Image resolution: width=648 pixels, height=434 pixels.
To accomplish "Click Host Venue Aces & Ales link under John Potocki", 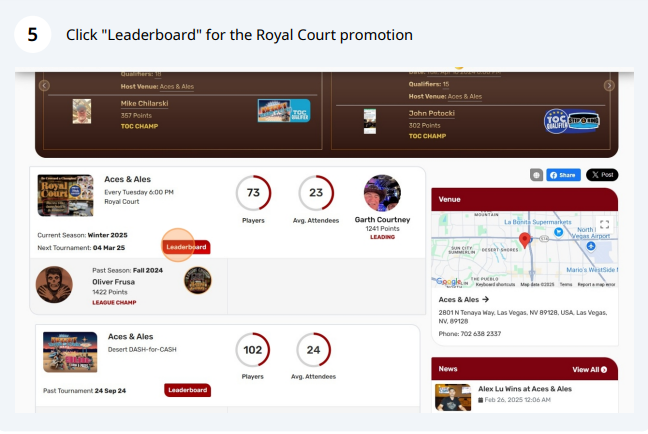I will pyautogui.click(x=465, y=96).
